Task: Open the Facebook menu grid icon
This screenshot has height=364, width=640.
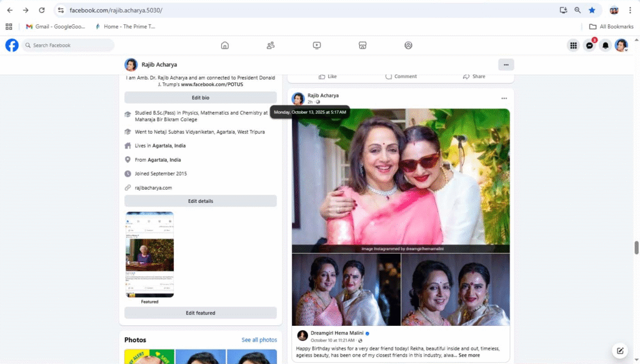Action: [x=573, y=46]
